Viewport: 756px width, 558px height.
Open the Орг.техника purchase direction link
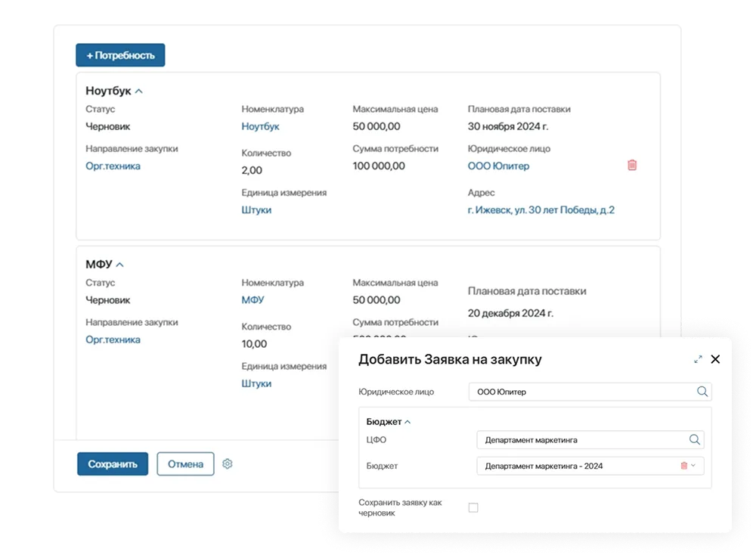pyautogui.click(x=113, y=166)
